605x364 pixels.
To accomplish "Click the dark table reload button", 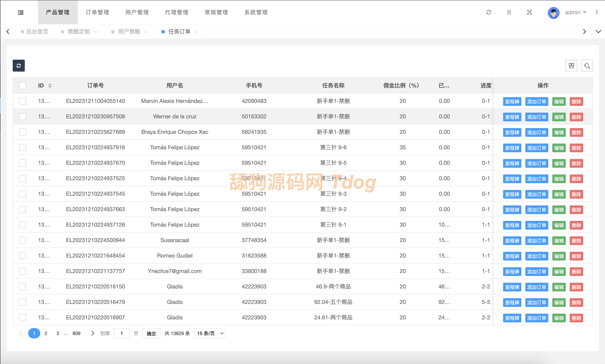I will (19, 65).
